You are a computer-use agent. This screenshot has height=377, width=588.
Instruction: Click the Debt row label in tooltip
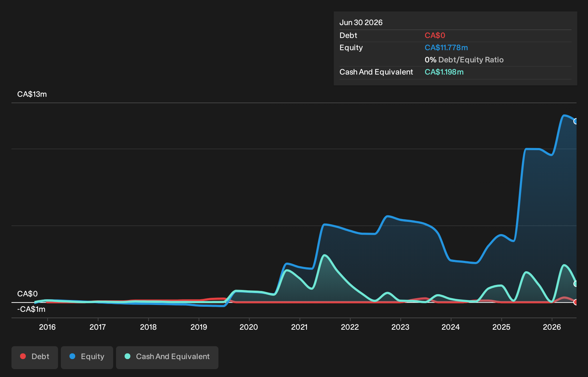pyautogui.click(x=348, y=35)
